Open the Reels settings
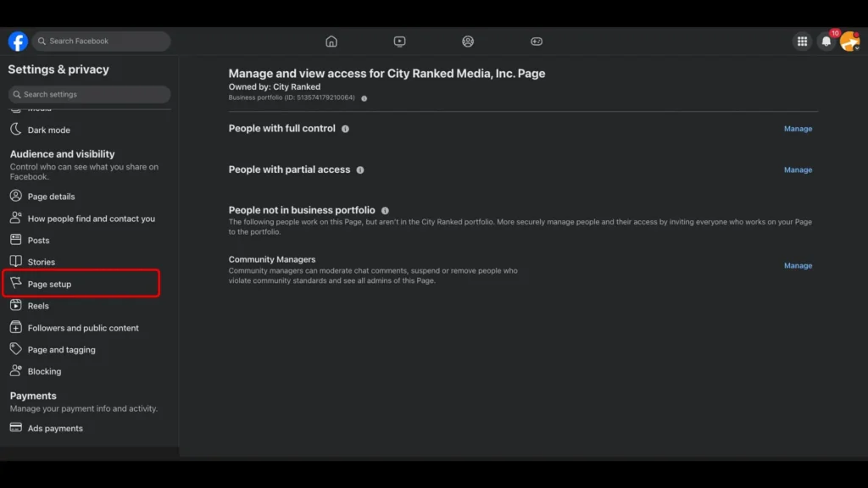Viewport: 868px width, 488px height. [38, 305]
